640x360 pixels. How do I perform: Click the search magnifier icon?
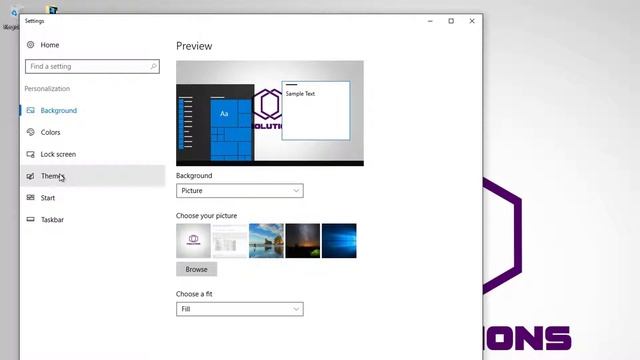point(153,66)
